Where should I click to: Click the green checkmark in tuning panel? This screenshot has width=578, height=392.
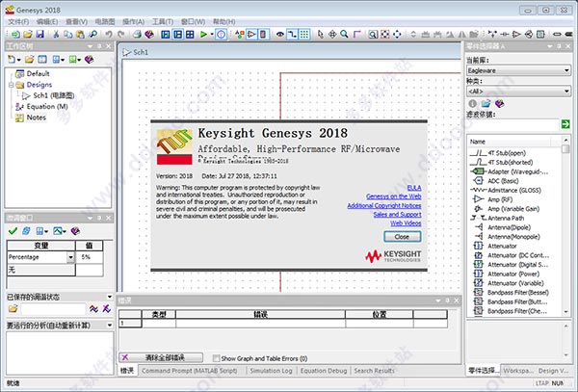13,231
